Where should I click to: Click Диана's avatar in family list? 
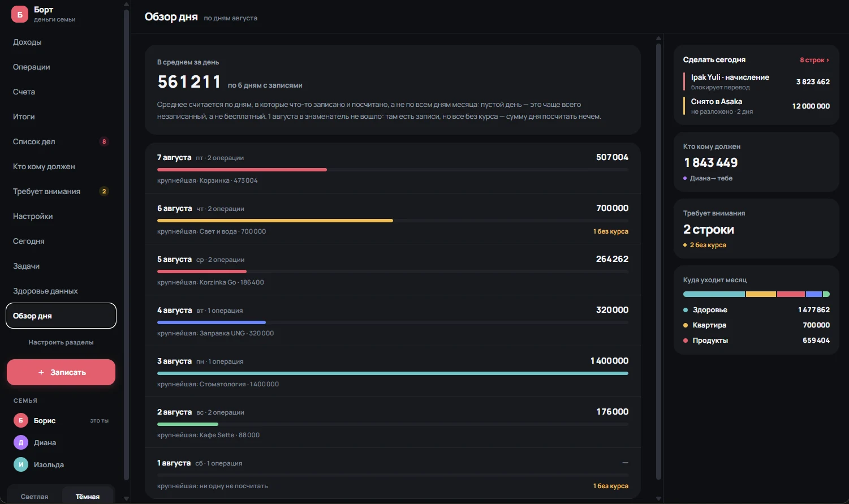click(21, 442)
